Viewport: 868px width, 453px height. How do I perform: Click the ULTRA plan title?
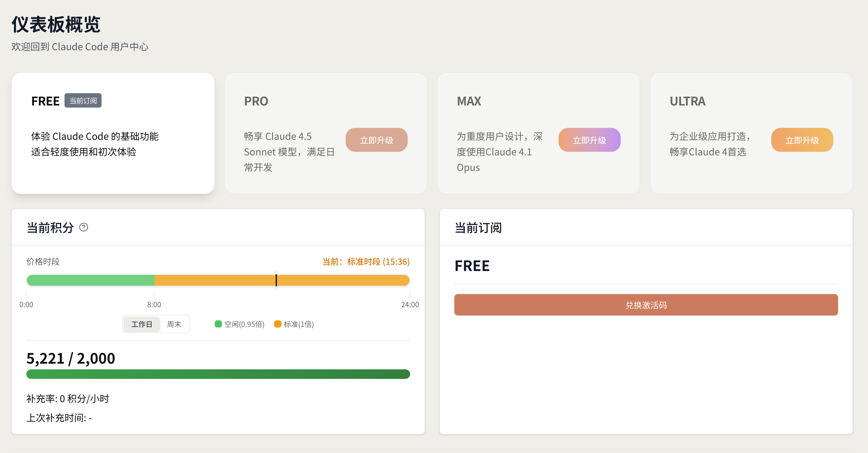[x=687, y=101]
